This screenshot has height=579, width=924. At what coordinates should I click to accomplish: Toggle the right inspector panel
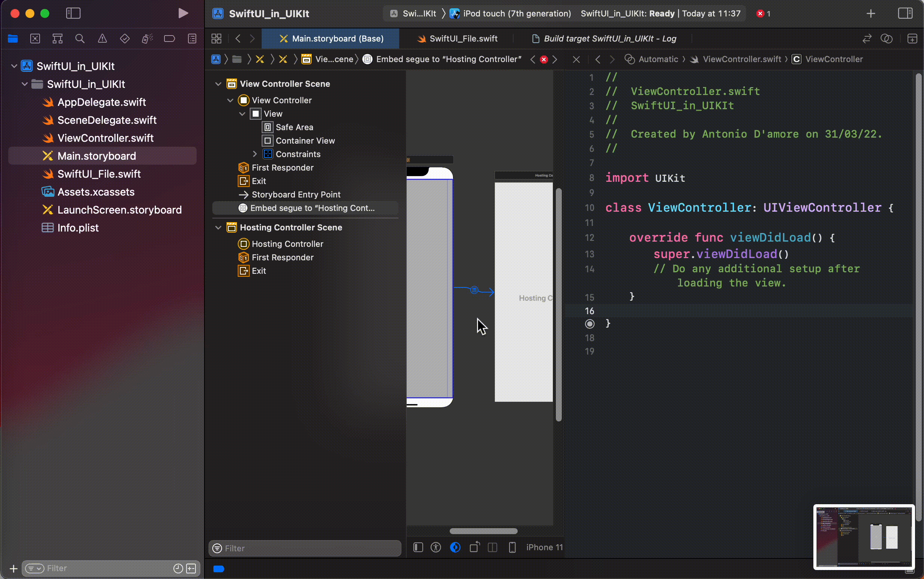(905, 13)
